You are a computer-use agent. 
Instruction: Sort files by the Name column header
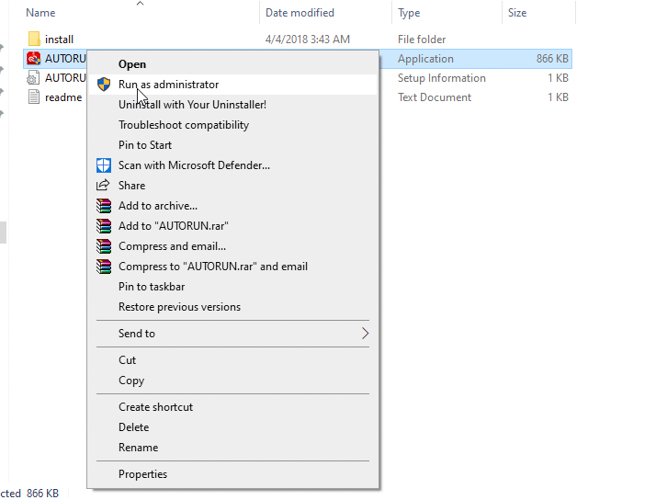click(x=40, y=13)
